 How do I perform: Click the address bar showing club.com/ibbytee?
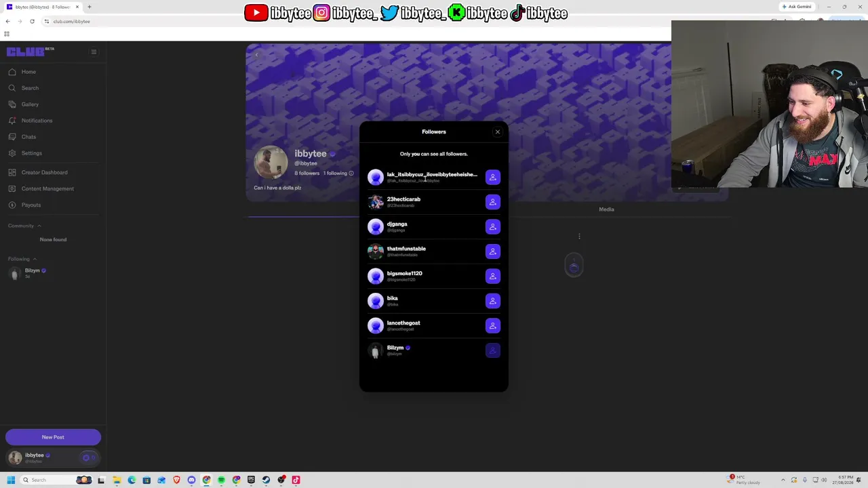coord(71,22)
